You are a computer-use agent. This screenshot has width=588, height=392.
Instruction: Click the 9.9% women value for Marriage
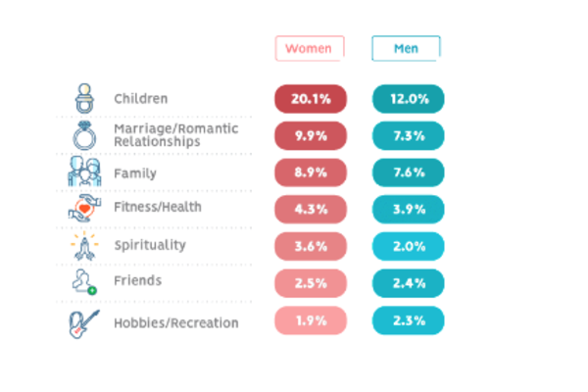[311, 135]
